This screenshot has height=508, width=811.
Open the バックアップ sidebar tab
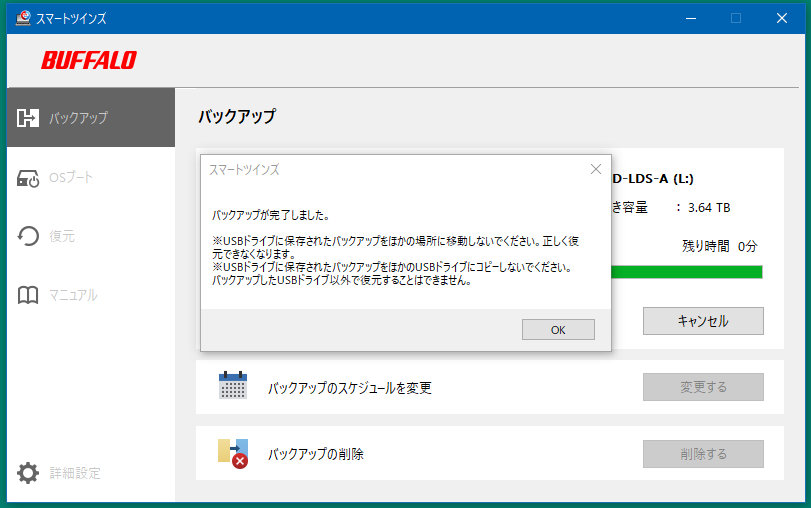pos(91,117)
